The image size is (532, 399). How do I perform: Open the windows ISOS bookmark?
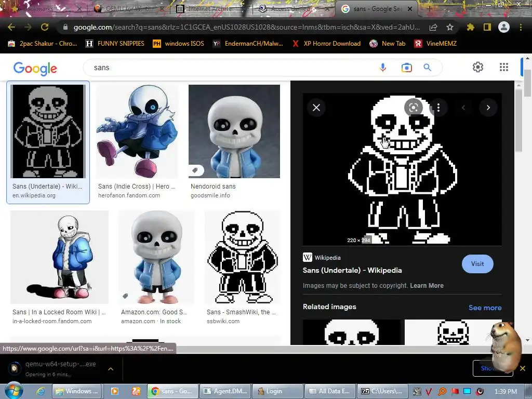[x=179, y=44]
